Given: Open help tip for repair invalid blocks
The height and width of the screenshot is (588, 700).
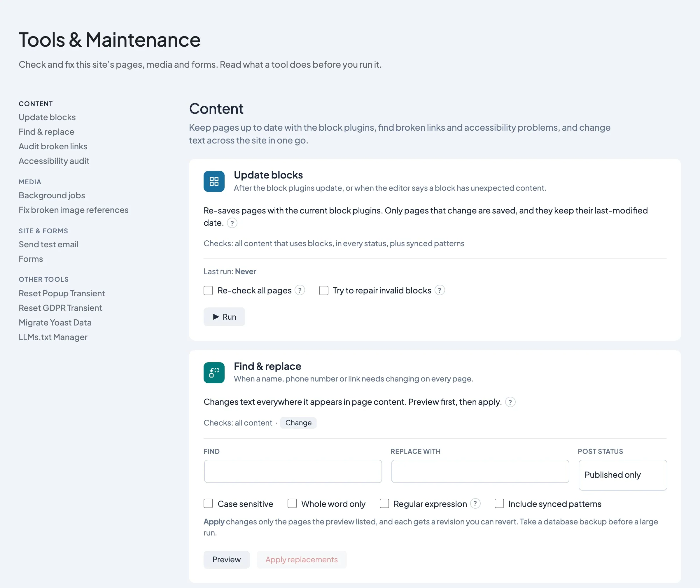Looking at the screenshot, I should click(440, 290).
